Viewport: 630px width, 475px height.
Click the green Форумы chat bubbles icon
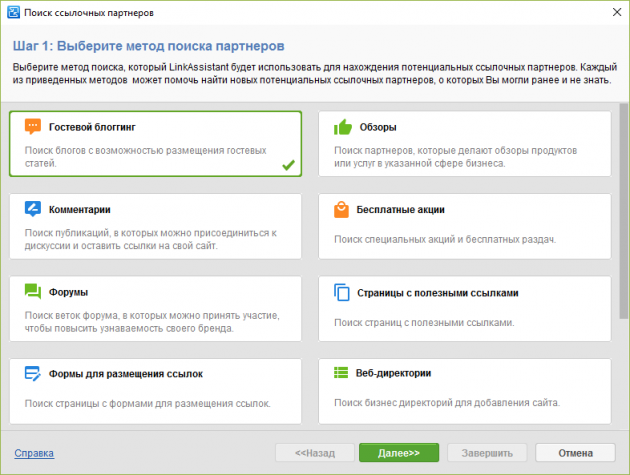click(x=32, y=293)
